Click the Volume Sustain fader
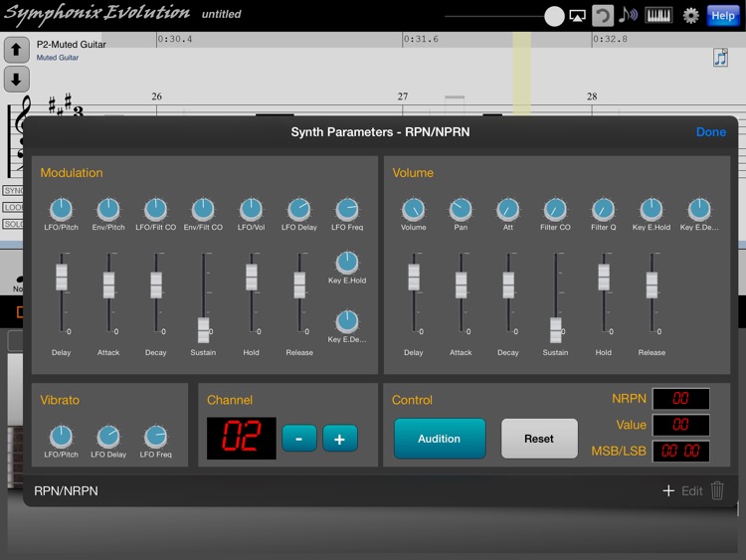746x560 pixels. click(556, 330)
